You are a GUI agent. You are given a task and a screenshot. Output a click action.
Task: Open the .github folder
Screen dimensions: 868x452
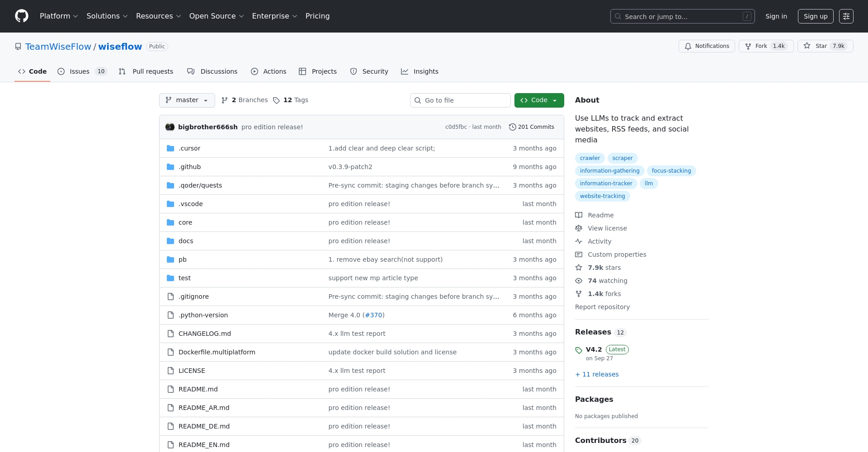pos(189,167)
